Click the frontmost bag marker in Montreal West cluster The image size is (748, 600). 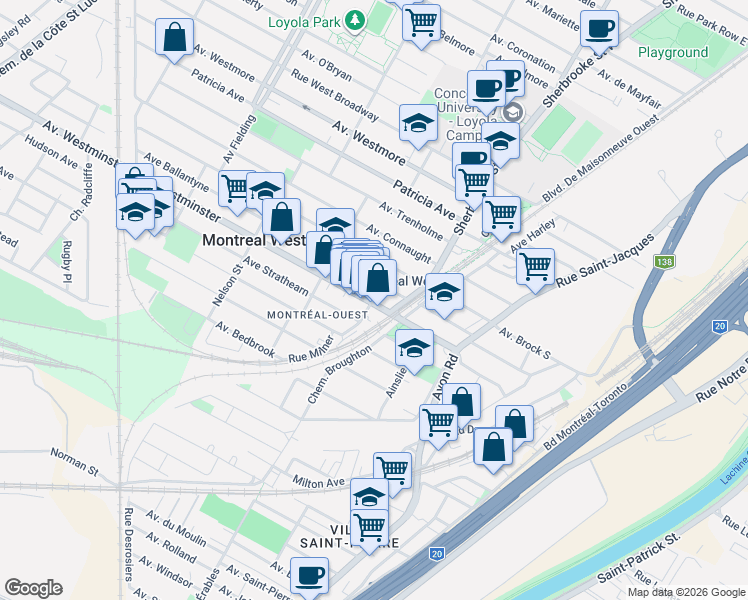(x=377, y=279)
